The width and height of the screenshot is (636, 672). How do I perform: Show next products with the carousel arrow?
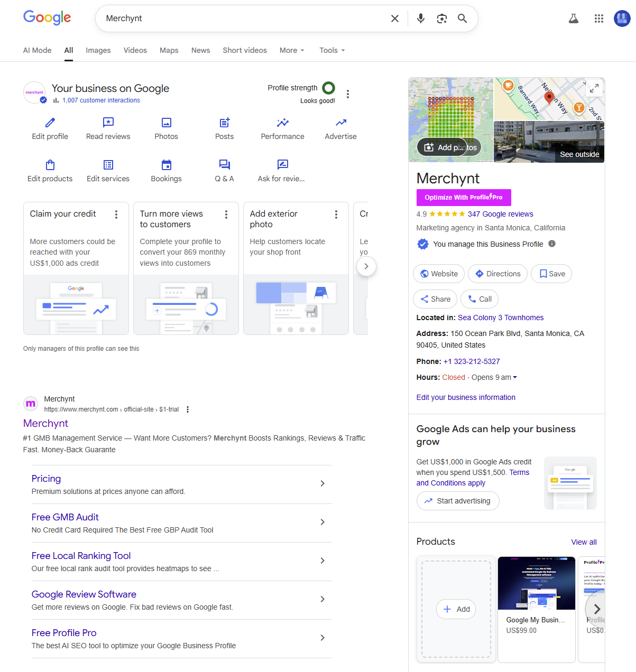(597, 609)
